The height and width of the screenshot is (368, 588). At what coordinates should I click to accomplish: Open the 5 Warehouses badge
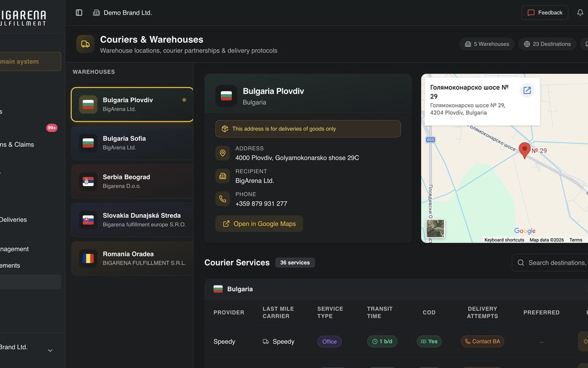point(487,44)
